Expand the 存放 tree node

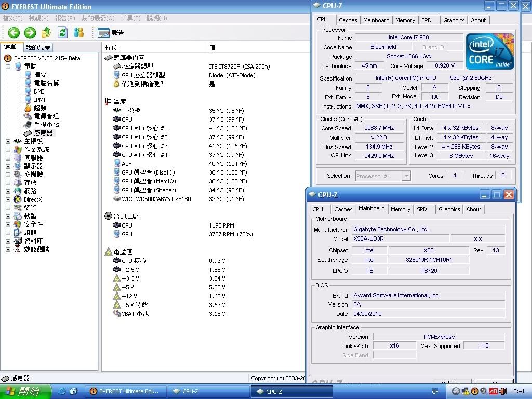click(x=8, y=183)
